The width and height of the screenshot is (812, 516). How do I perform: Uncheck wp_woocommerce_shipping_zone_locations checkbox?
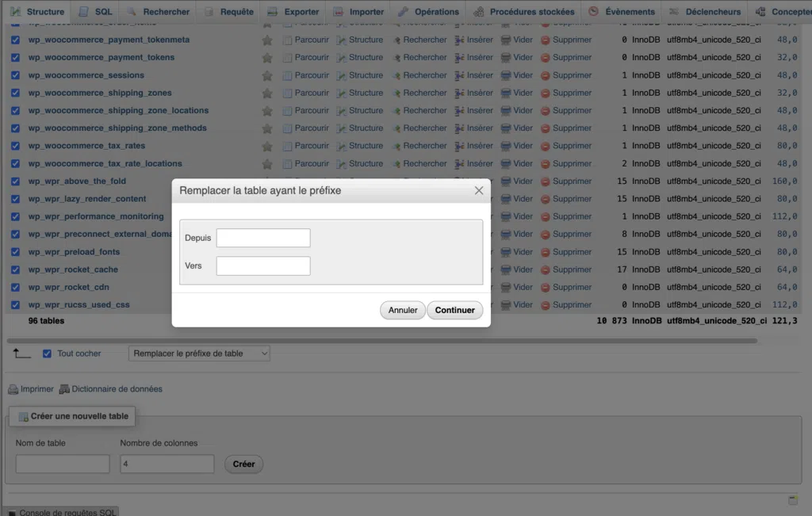point(16,111)
